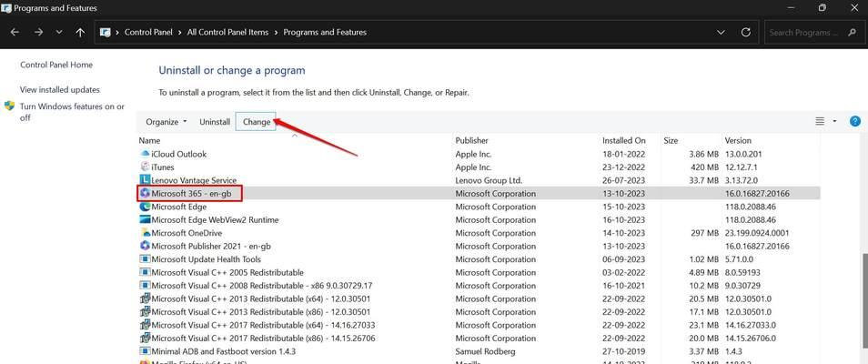868x364 pixels.
Task: Click Control Panel in the address bar
Action: pos(147,33)
